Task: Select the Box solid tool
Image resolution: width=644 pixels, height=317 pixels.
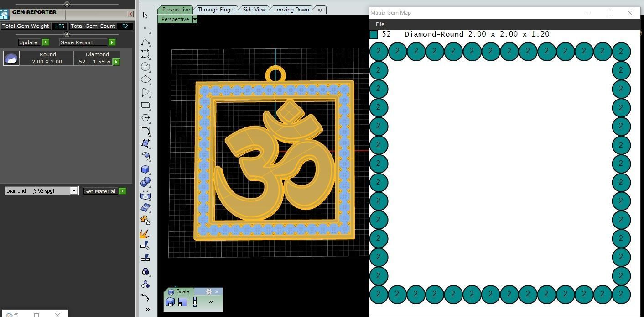Action: click(x=145, y=169)
